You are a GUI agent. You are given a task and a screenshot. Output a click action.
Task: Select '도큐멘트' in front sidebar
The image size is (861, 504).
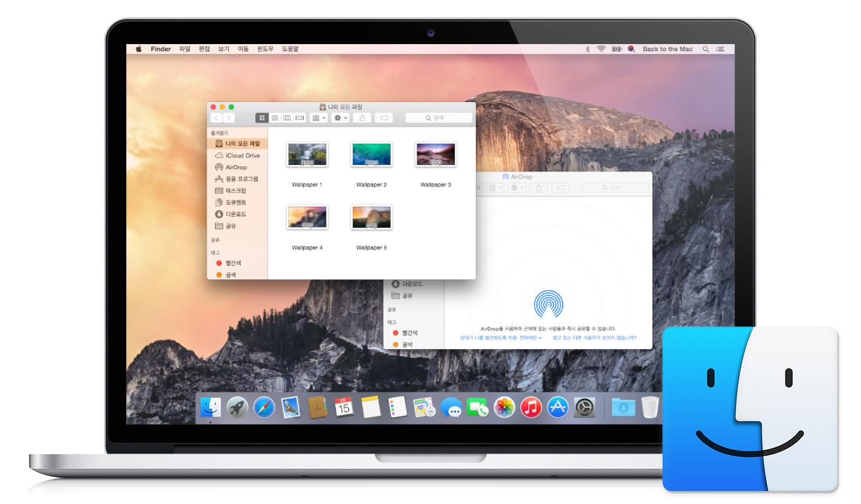pyautogui.click(x=238, y=203)
